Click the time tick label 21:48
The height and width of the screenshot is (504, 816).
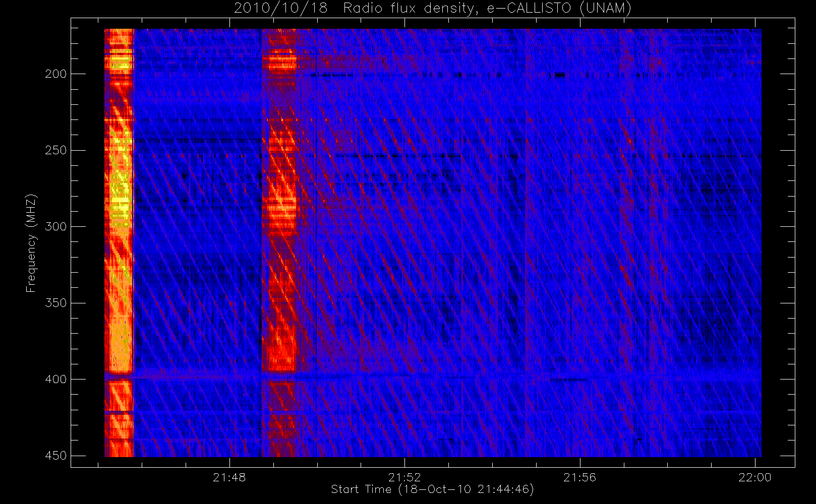point(229,477)
